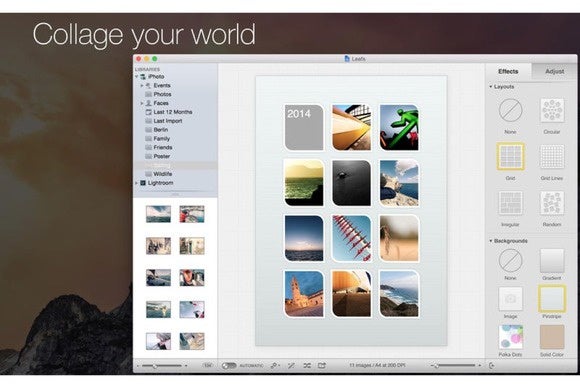The image size is (580, 388).
Task: Click the 2014 gray title tile
Action: 304,128
